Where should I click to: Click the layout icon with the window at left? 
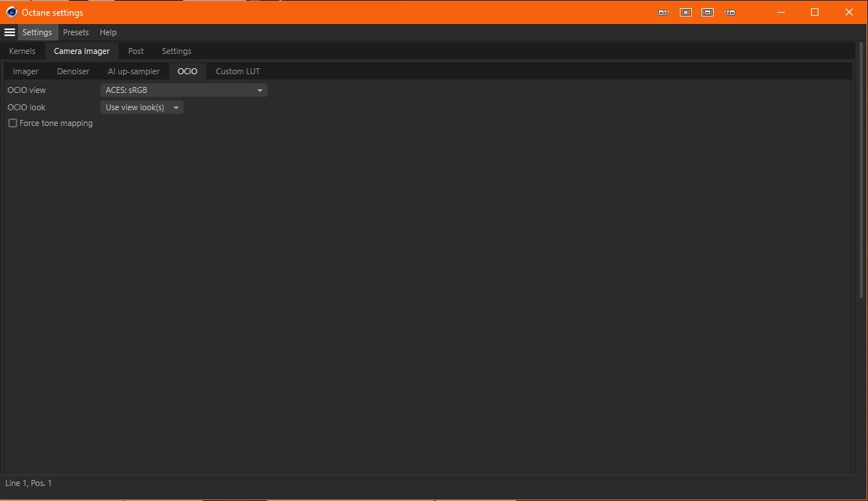[663, 12]
